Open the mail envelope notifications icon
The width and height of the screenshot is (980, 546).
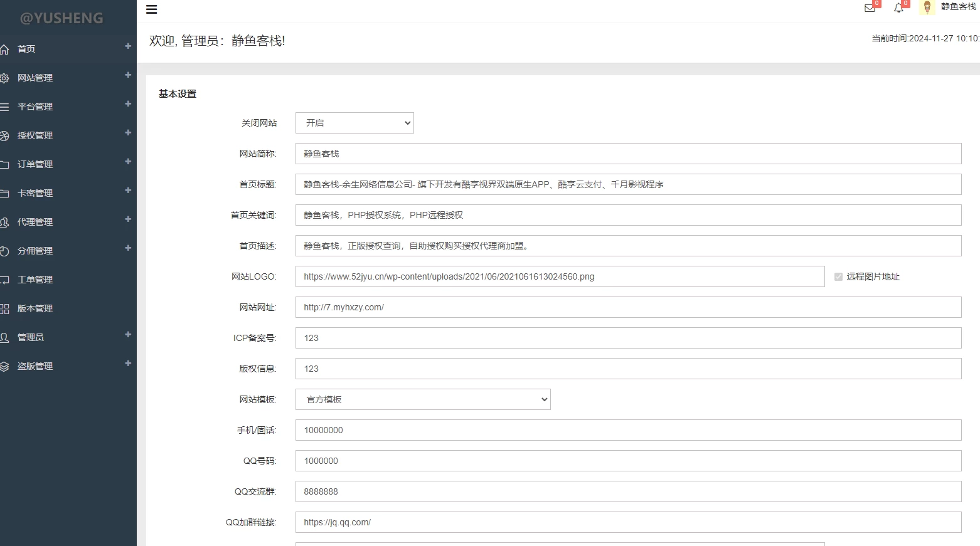point(870,8)
